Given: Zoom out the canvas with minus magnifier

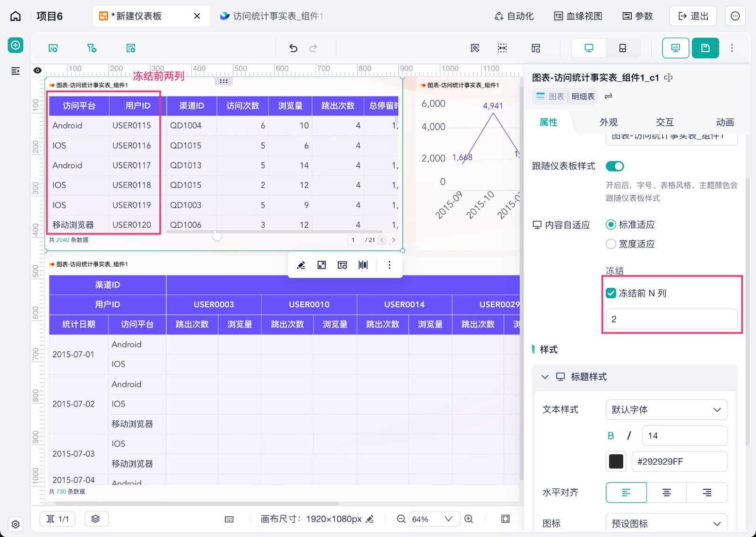Looking at the screenshot, I should coord(401,519).
